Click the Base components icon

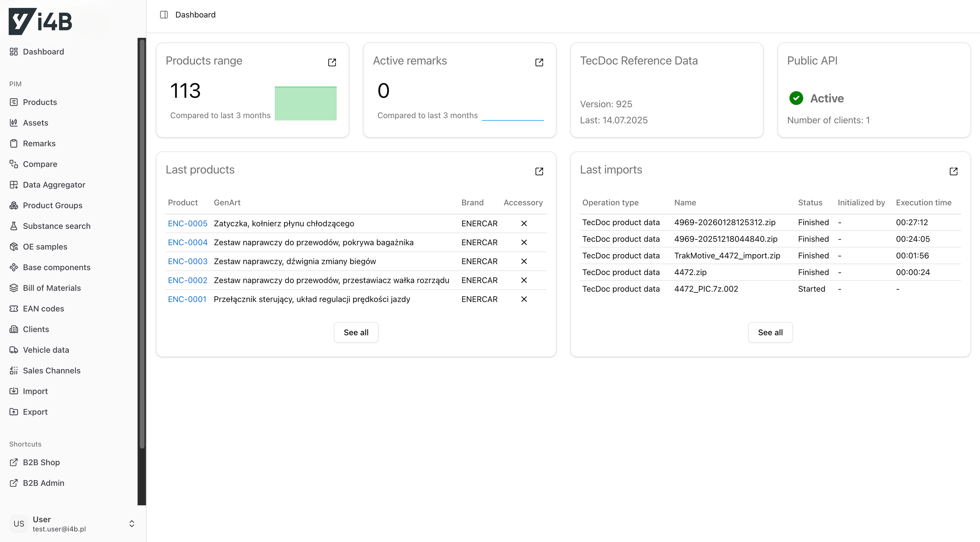pyautogui.click(x=14, y=267)
